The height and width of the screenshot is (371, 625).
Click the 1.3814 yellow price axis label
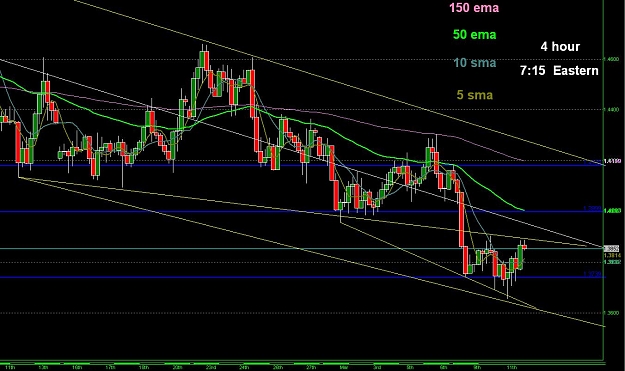[612, 255]
